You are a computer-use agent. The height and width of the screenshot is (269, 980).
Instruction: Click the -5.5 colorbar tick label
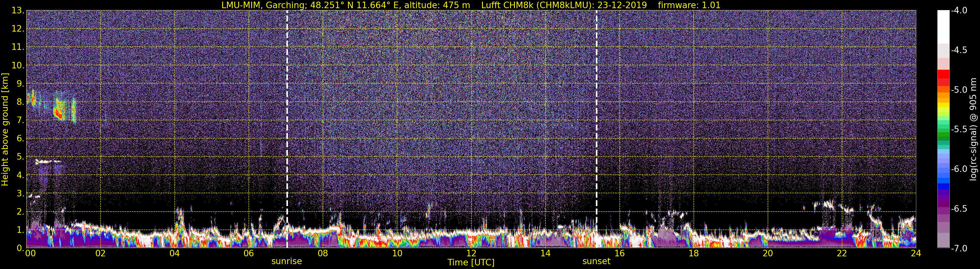958,130
